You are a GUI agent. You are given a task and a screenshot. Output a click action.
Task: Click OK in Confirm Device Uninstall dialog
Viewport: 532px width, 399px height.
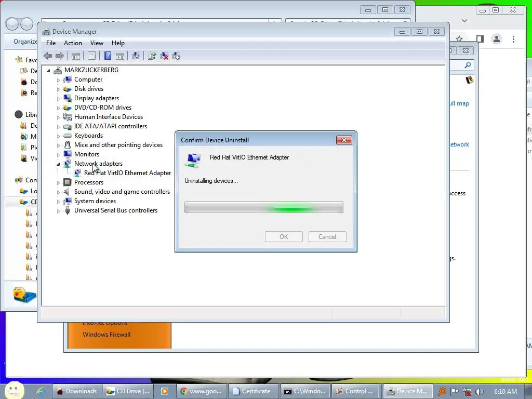coord(284,237)
